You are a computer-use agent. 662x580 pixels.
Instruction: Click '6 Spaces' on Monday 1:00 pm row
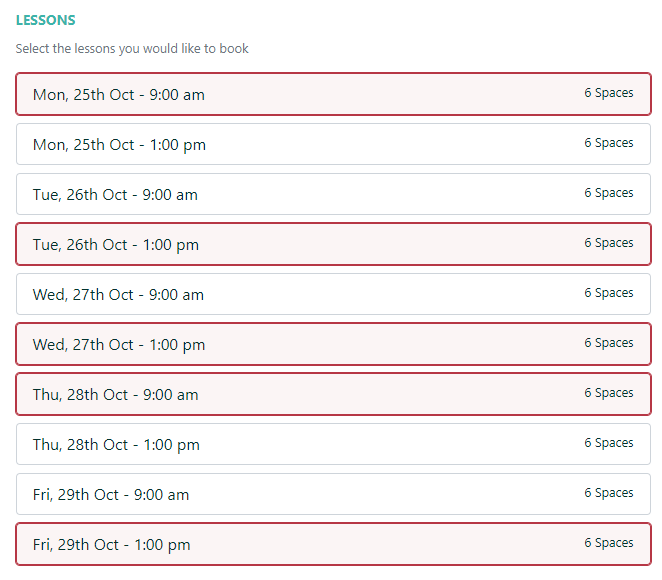point(608,143)
